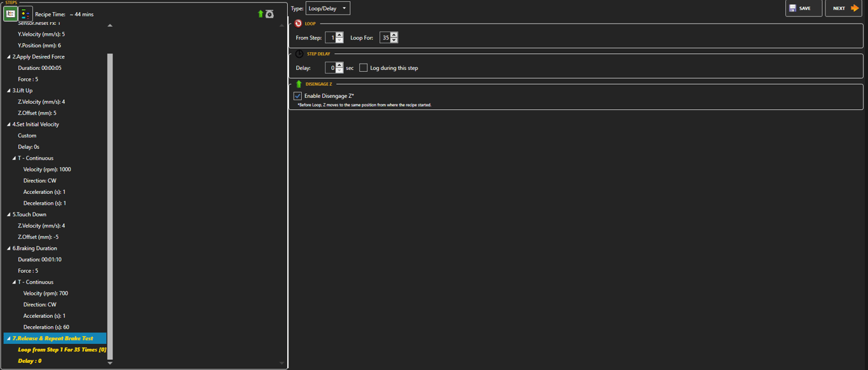Select the 4.Set Initial Velocity step
The width and height of the screenshot is (868, 370).
pyautogui.click(x=36, y=125)
